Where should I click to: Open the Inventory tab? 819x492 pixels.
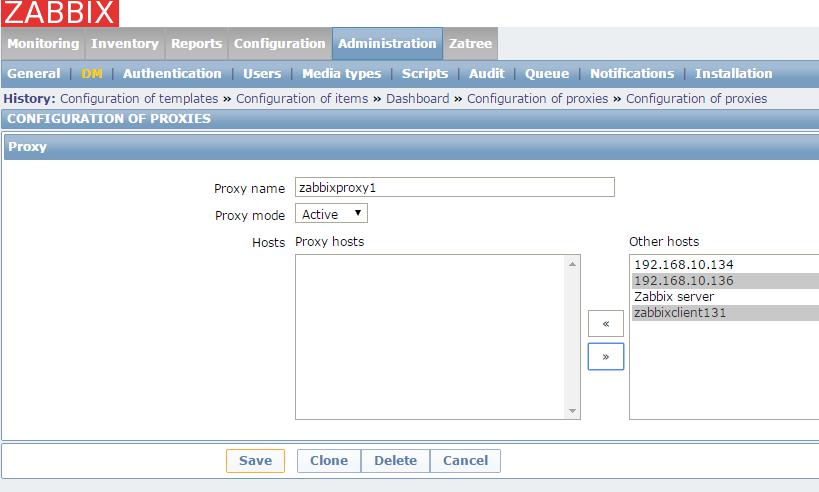(125, 43)
